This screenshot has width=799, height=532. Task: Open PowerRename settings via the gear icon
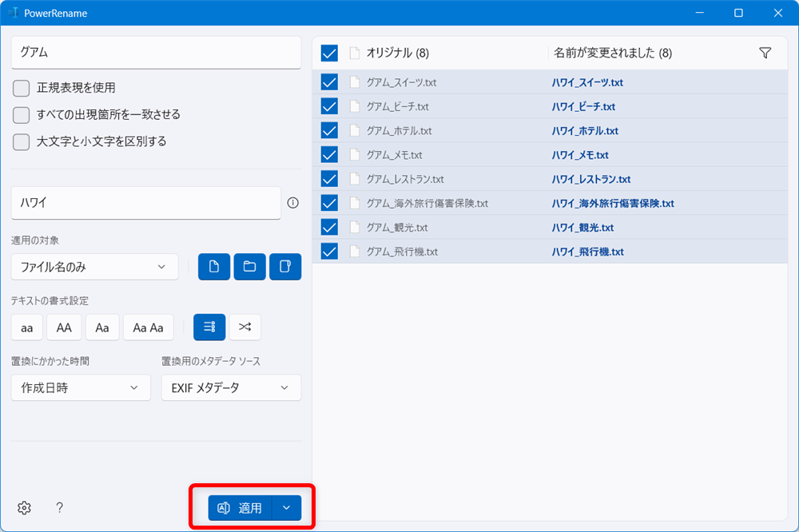point(24,507)
